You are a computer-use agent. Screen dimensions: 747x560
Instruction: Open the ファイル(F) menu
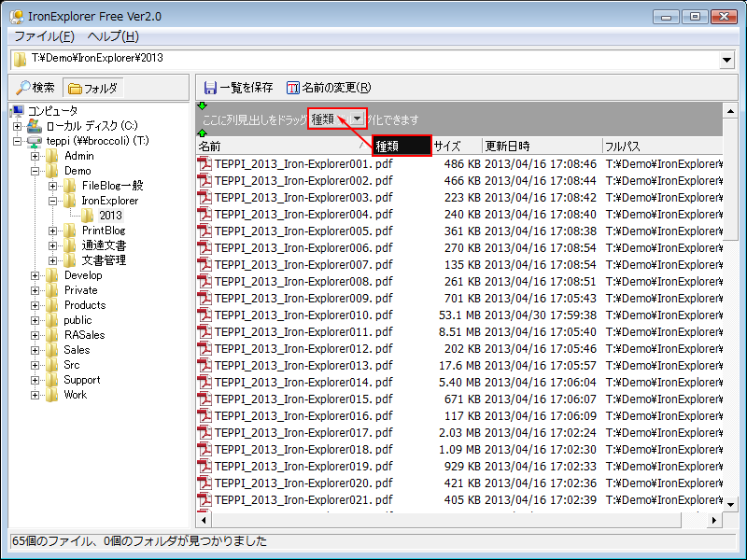[x=44, y=36]
